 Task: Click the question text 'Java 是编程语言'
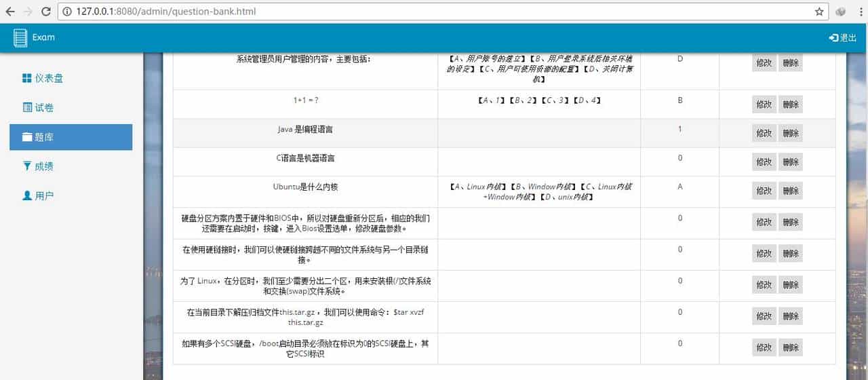[305, 129]
